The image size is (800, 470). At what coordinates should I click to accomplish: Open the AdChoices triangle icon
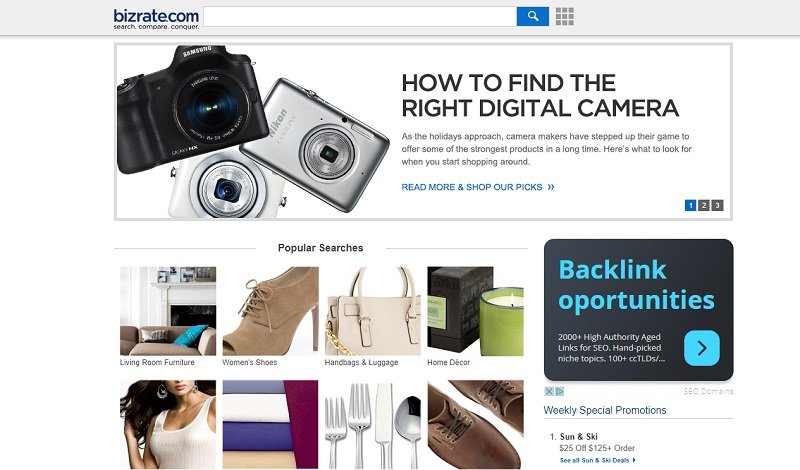click(559, 391)
